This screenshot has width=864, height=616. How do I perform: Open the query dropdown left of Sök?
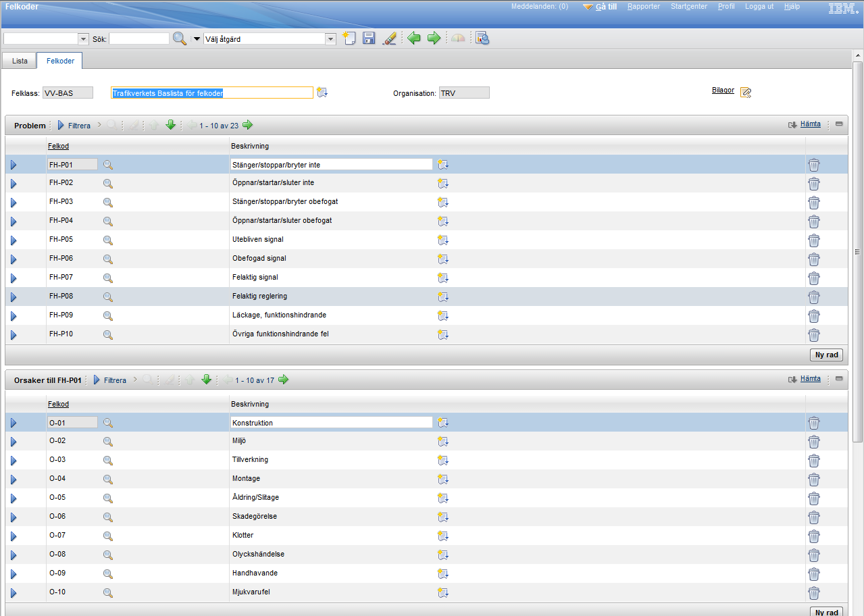tap(84, 39)
